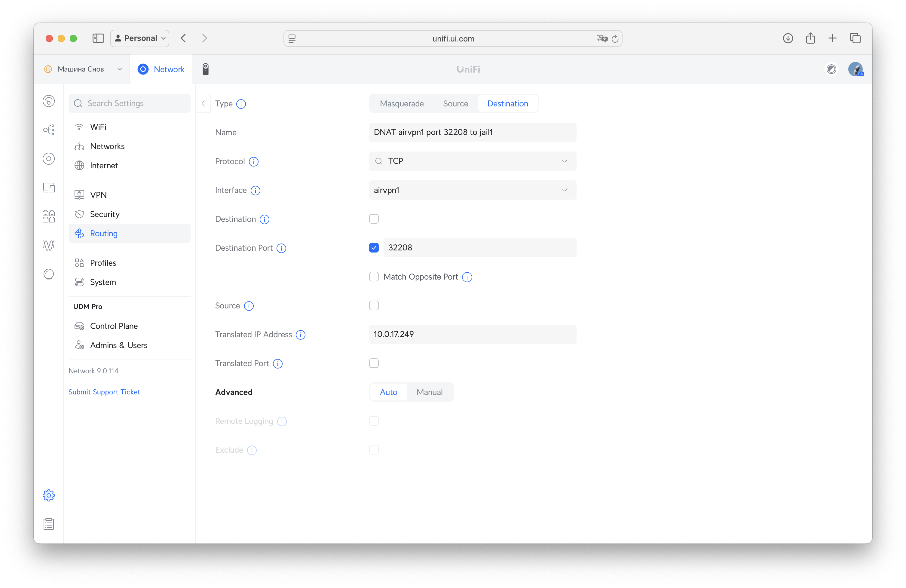Screen dimensions: 906x588
Task: Open the UniFi Dashboard gauge icon
Action: tap(49, 101)
